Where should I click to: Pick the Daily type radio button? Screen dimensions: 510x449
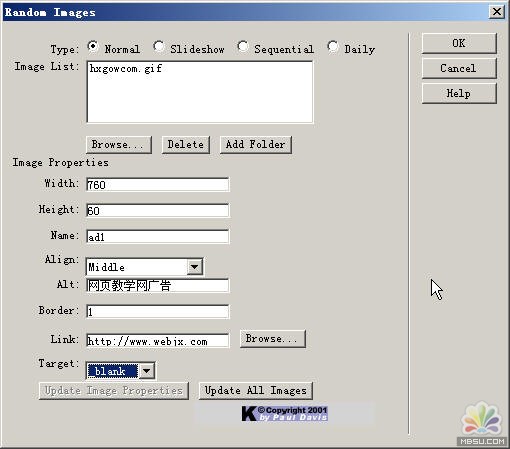pyautogui.click(x=333, y=47)
